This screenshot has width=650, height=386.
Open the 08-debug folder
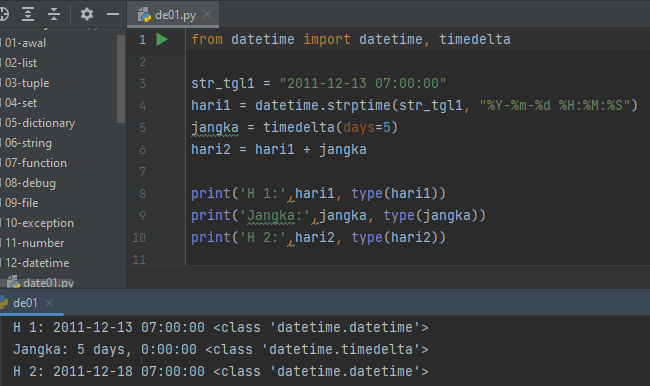click(x=30, y=183)
